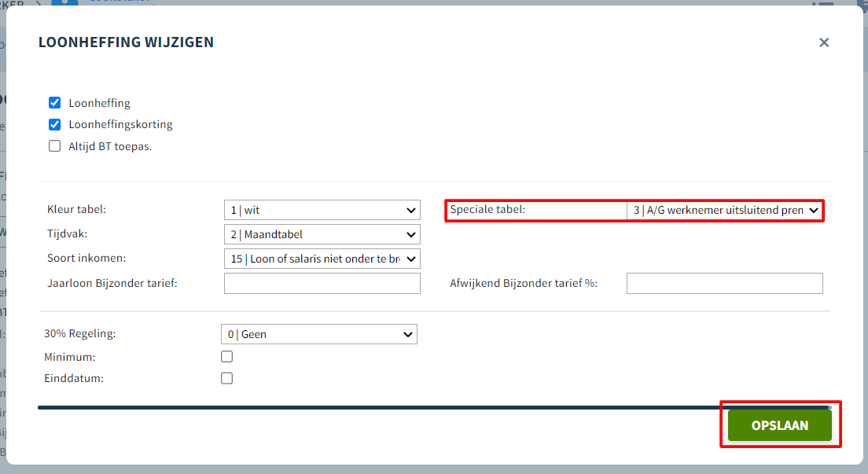Select the Loonheffing wijzigen title

click(x=127, y=42)
